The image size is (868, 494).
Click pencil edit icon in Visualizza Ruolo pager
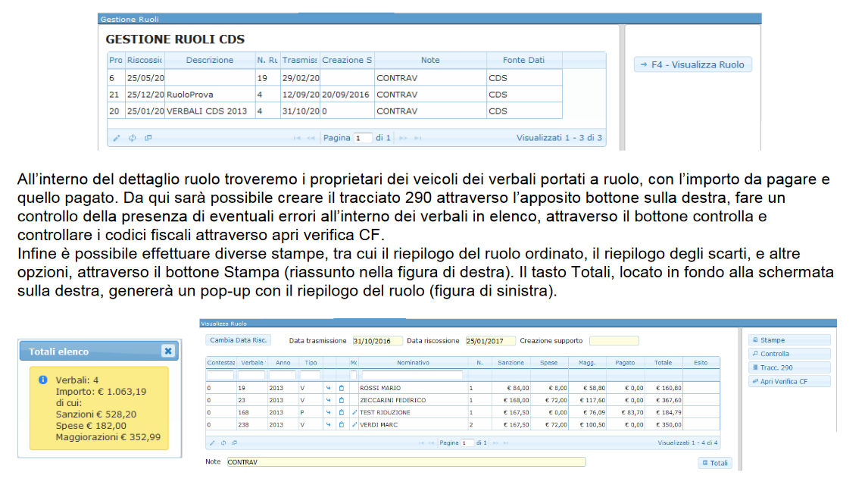(212, 443)
